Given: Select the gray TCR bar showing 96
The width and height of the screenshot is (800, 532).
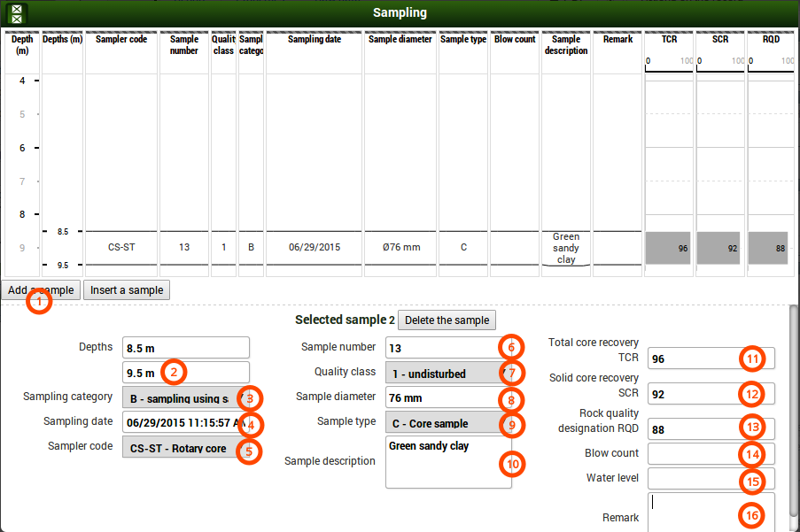Looking at the screenshot, I should click(668, 249).
